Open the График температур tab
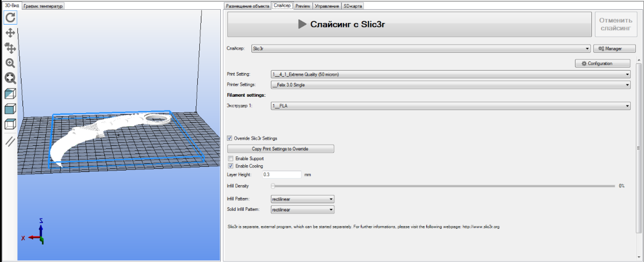644x262 pixels. pyautogui.click(x=43, y=6)
